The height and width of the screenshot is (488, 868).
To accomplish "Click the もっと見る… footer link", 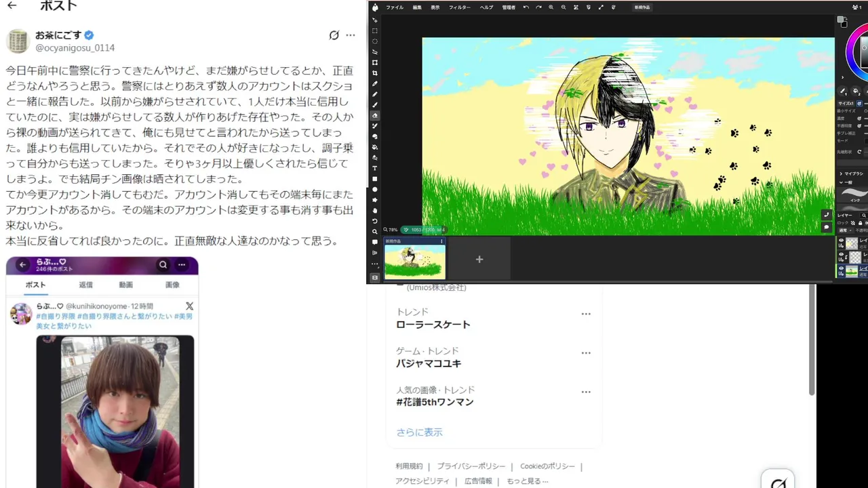I will tap(527, 481).
